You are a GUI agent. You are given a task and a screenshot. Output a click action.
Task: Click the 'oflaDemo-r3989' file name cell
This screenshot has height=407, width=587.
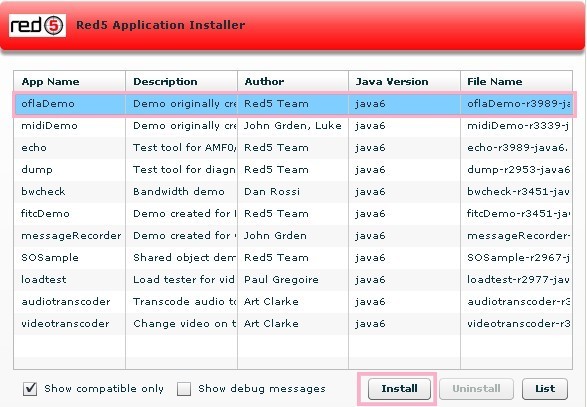(516, 104)
